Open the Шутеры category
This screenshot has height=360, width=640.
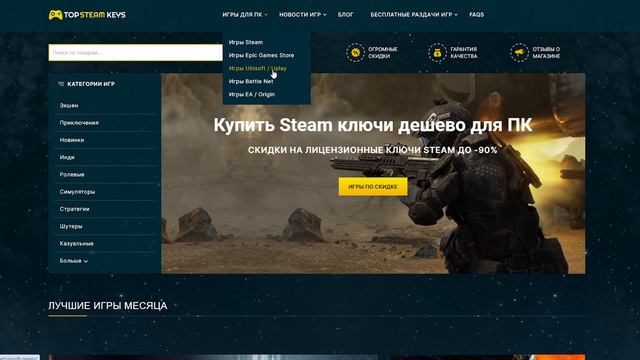tap(71, 226)
